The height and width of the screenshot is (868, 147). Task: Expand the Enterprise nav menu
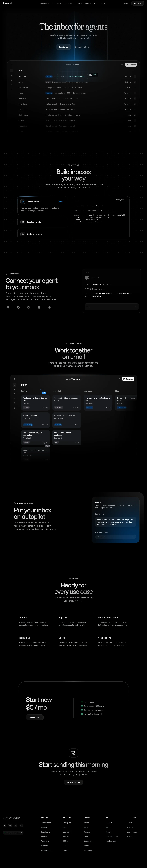click(69, 3)
